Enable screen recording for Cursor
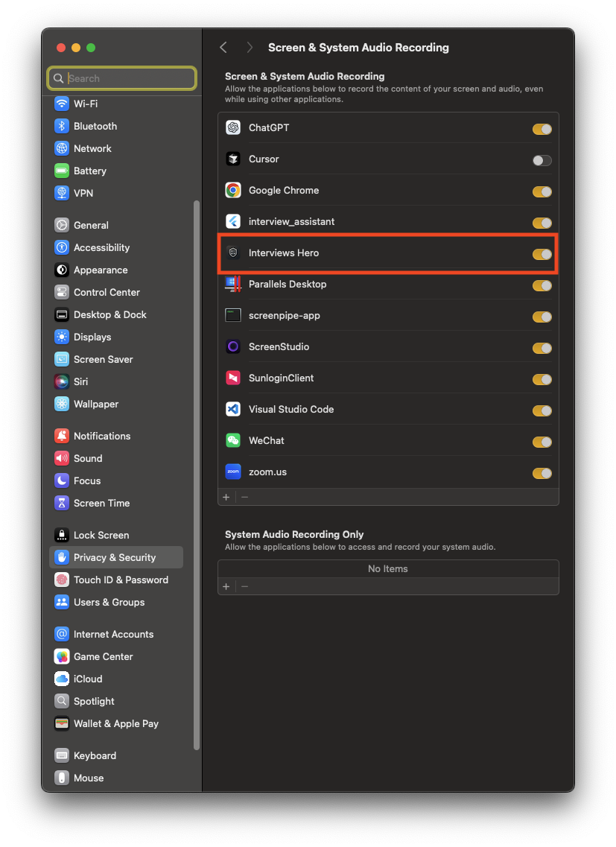This screenshot has height=847, width=616. tap(542, 160)
